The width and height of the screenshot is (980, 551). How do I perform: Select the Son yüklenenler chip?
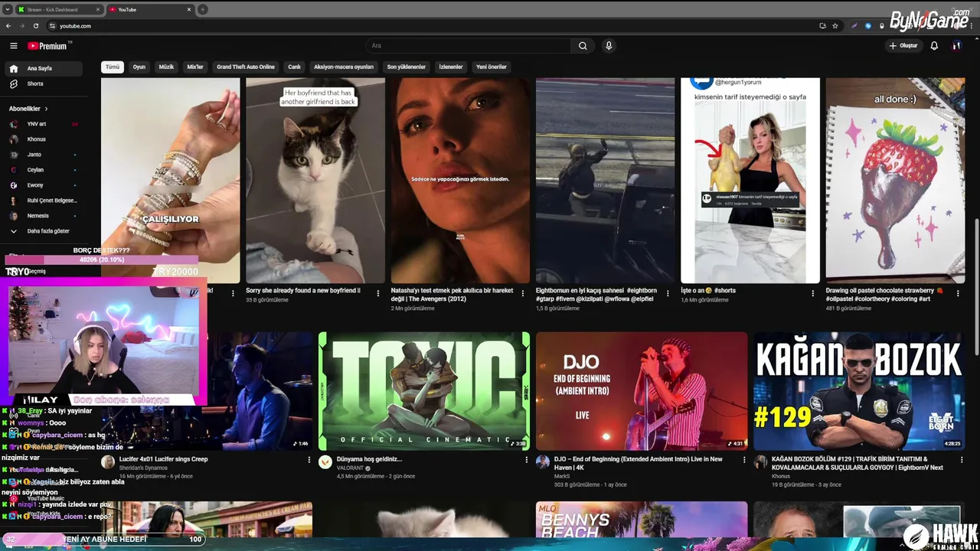click(407, 67)
